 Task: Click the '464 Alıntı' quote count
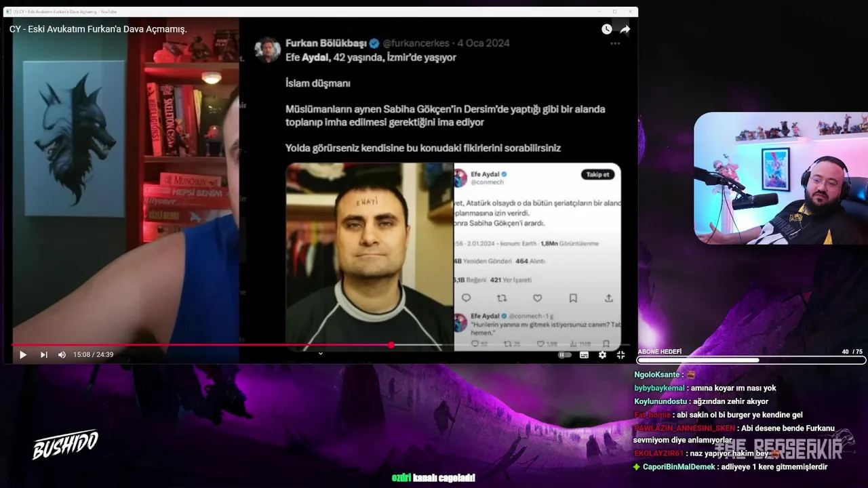[x=531, y=261]
